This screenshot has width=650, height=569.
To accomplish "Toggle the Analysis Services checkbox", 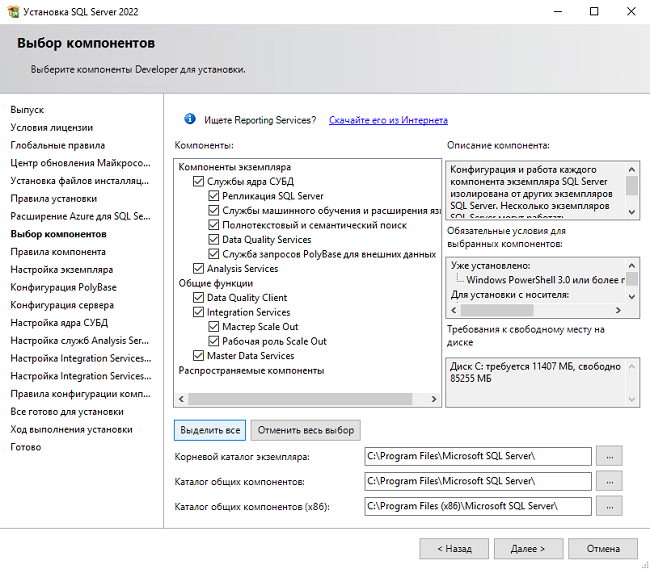I will [199, 269].
